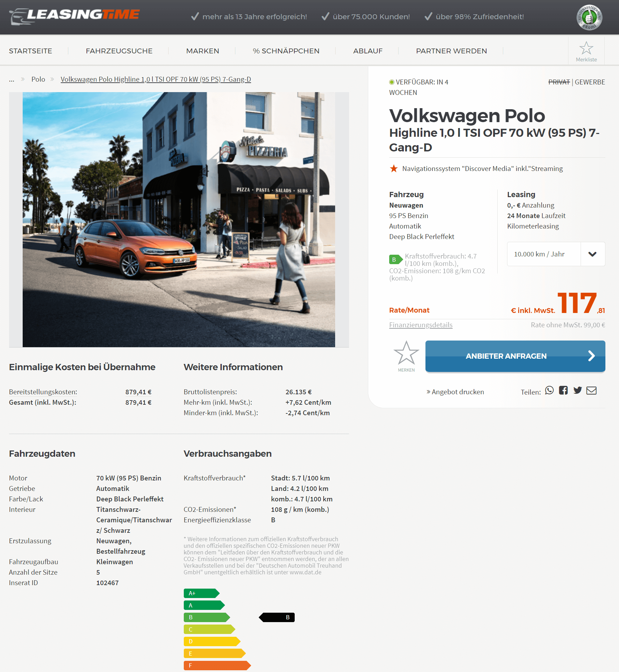Image resolution: width=619 pixels, height=672 pixels.
Task: Save offer with the MERKEN star
Action: 406,356
